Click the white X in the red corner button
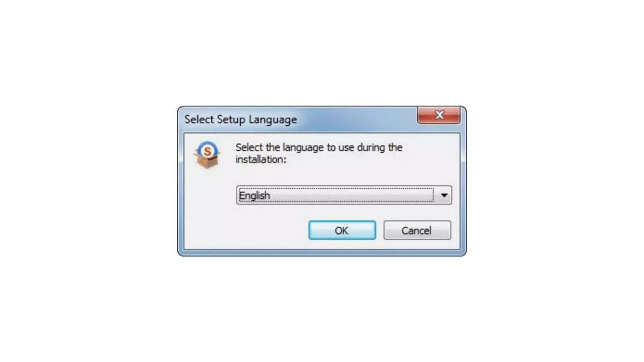The image size is (644, 362). (439, 115)
